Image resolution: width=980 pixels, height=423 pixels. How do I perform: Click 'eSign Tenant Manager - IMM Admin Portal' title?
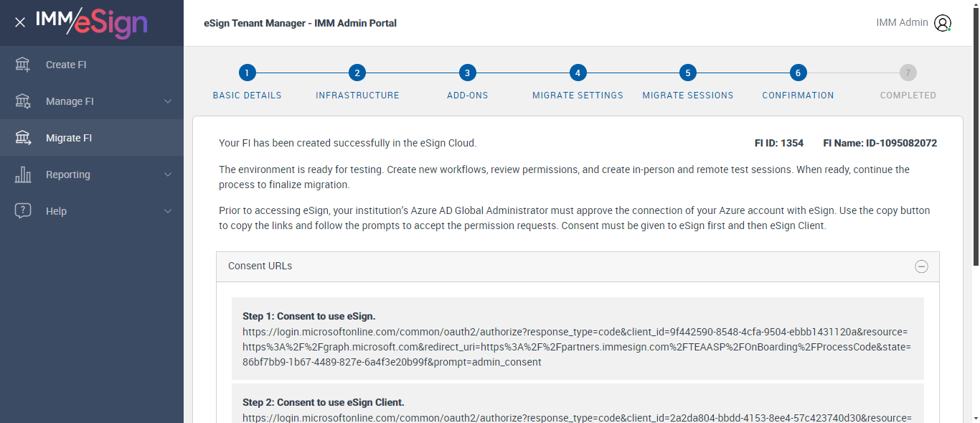coord(301,23)
